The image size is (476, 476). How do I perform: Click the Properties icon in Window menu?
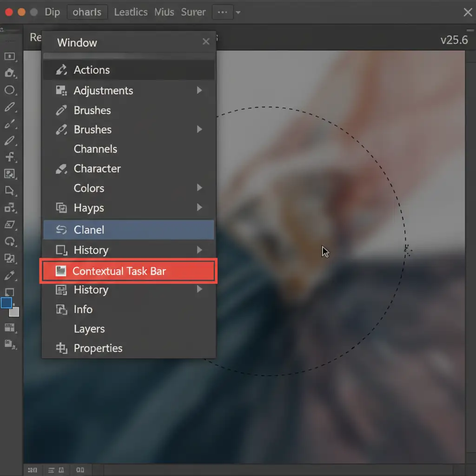click(x=61, y=348)
